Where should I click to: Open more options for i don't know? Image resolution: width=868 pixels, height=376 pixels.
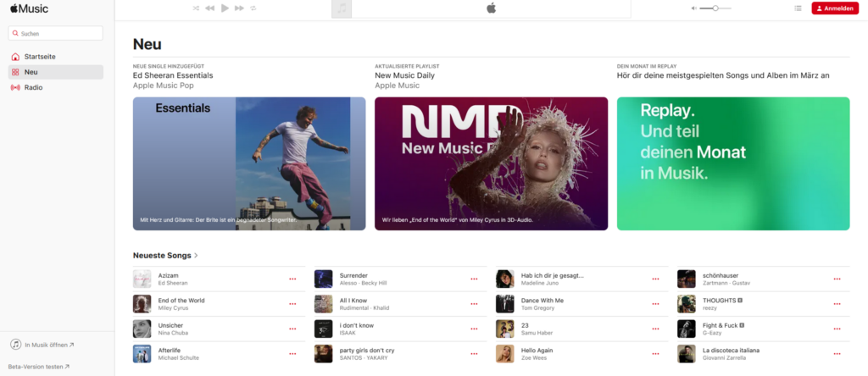click(x=474, y=329)
